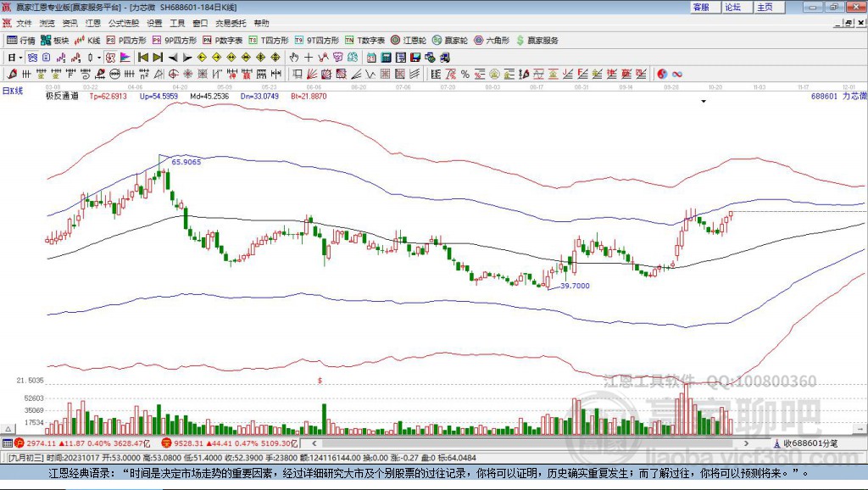Select the first yellow diamond left-arrow icon

pos(202,58)
